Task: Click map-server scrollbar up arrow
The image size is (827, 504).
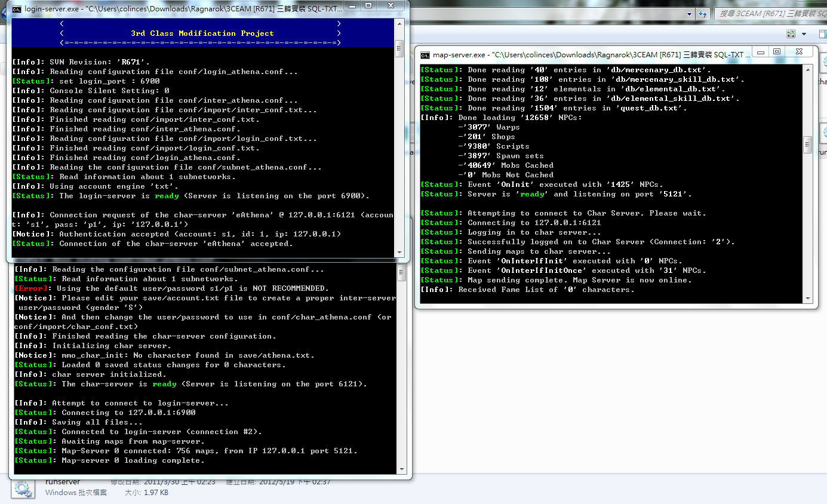Action: (807, 69)
